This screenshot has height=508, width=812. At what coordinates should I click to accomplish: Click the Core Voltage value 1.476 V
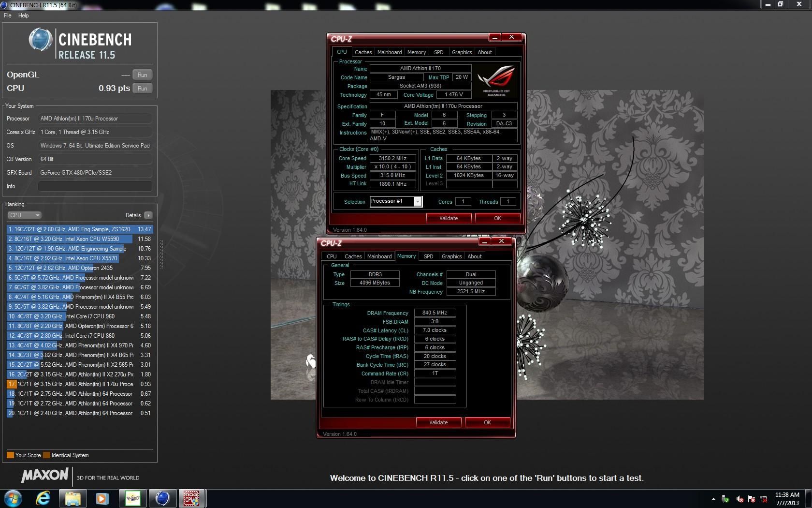(454, 95)
